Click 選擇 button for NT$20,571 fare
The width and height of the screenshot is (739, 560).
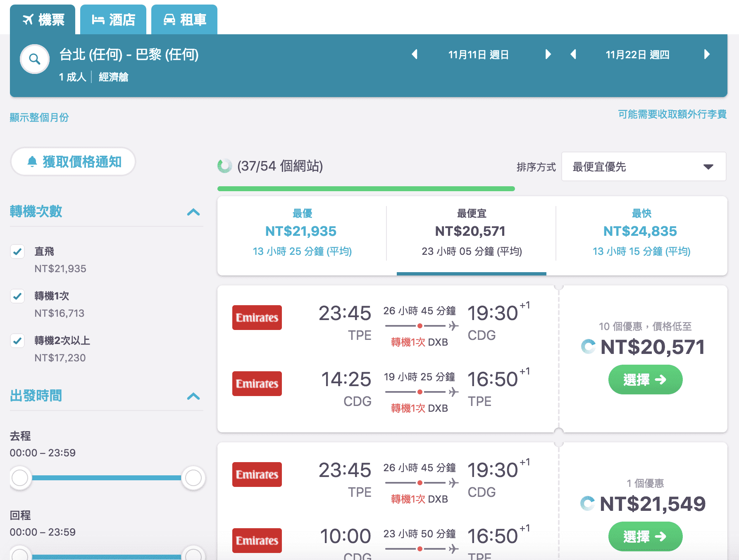coord(645,379)
